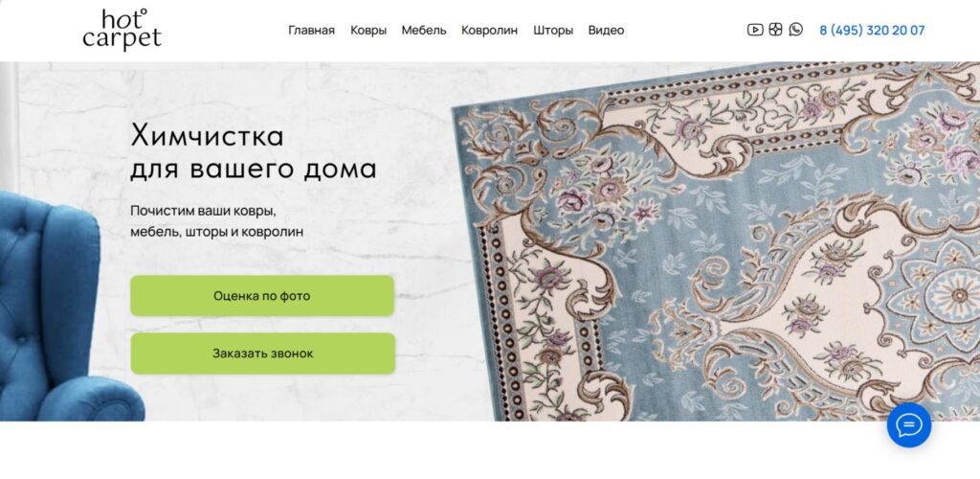Screen dimensions: 980x479
Task: Click the Химчистка для вашего дома headline
Action: 253,152
